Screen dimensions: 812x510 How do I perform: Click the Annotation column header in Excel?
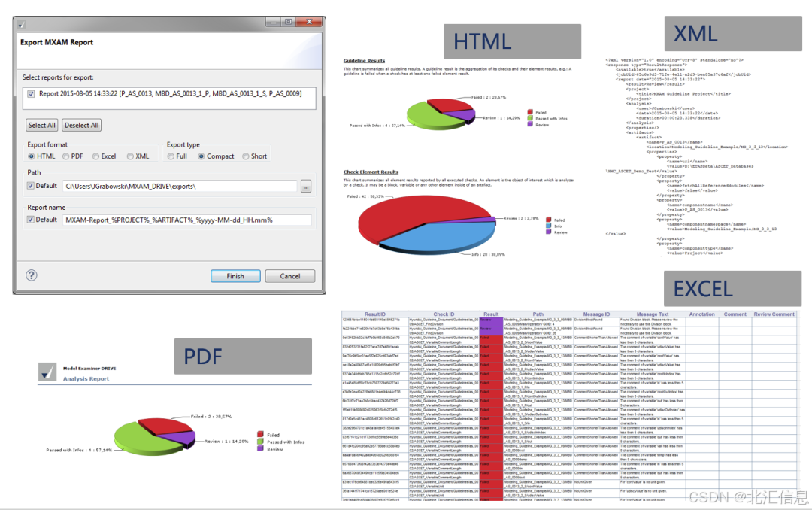pyautogui.click(x=701, y=314)
